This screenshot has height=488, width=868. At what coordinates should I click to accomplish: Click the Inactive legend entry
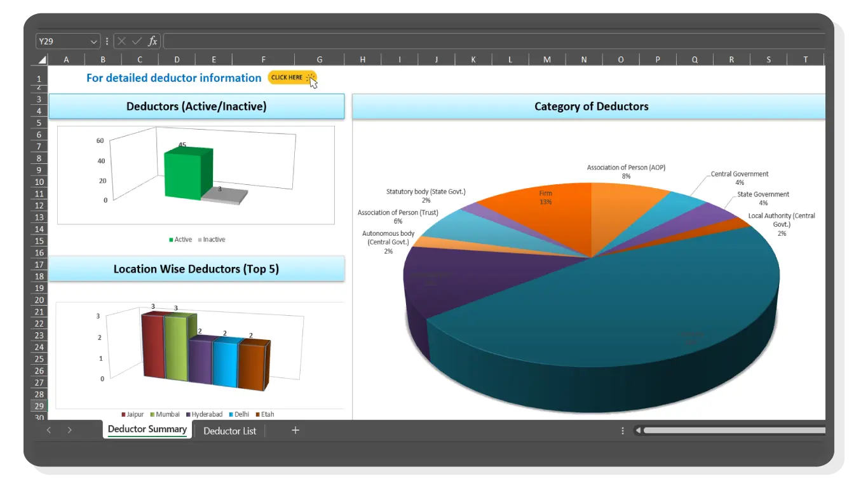click(x=211, y=240)
